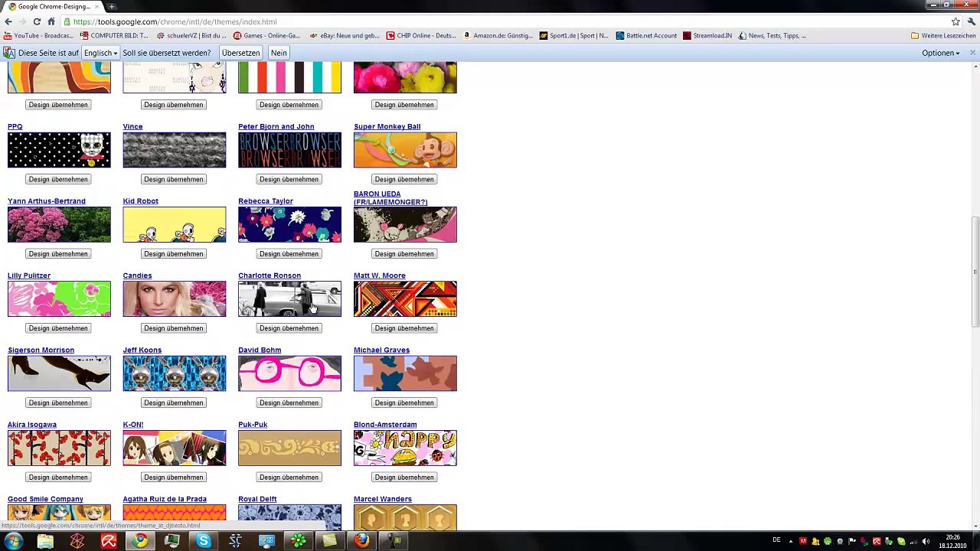Bookmark this page with the star icon
This screenshot has width=980, height=551.
point(955,21)
